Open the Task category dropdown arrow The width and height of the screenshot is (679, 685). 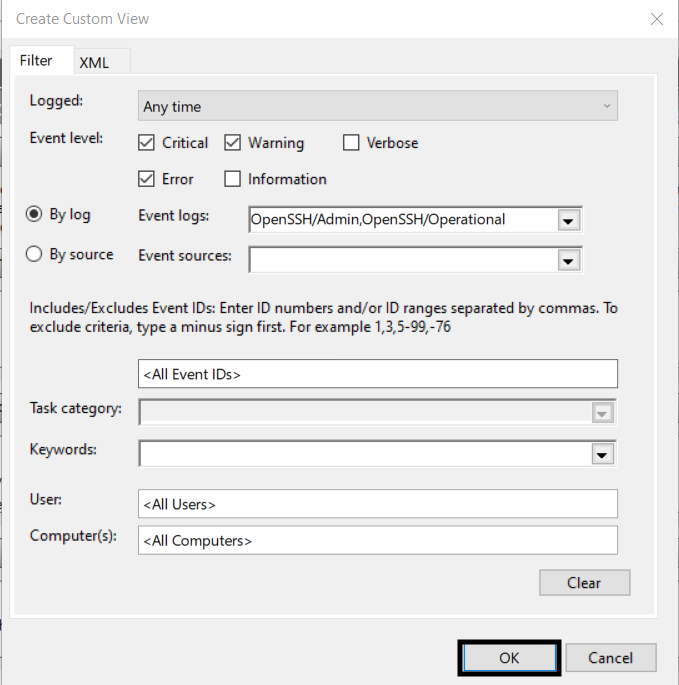[x=602, y=413]
